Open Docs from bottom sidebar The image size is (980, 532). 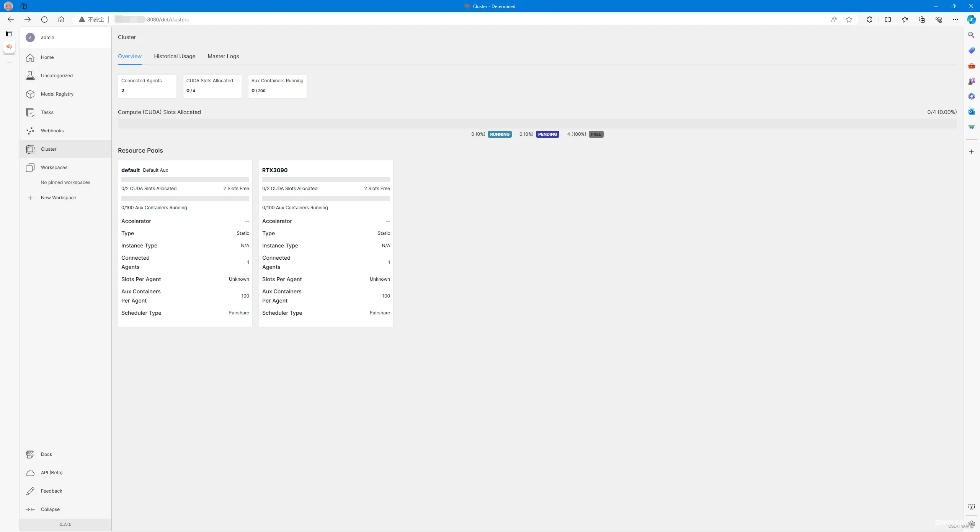pos(46,454)
